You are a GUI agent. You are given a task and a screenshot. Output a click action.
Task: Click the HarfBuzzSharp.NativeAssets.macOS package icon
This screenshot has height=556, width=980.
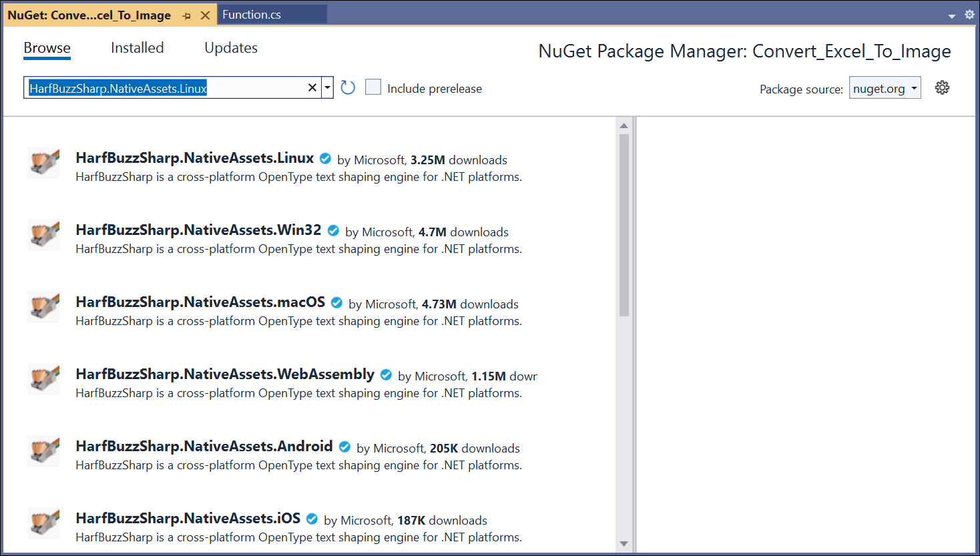[x=43, y=307]
